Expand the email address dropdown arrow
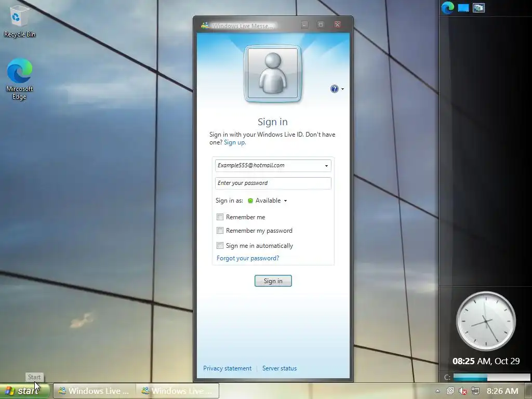532x399 pixels. click(326, 166)
